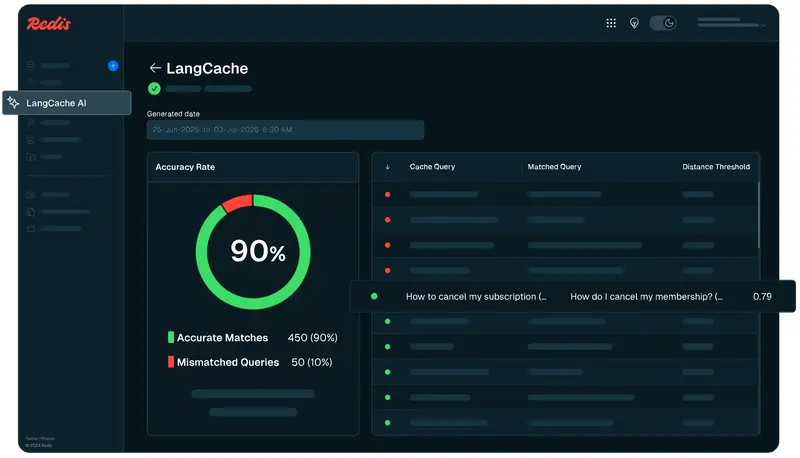Image resolution: width=800 pixels, height=458 pixels.
Task: Toggle the dark mode switch
Action: tap(663, 23)
